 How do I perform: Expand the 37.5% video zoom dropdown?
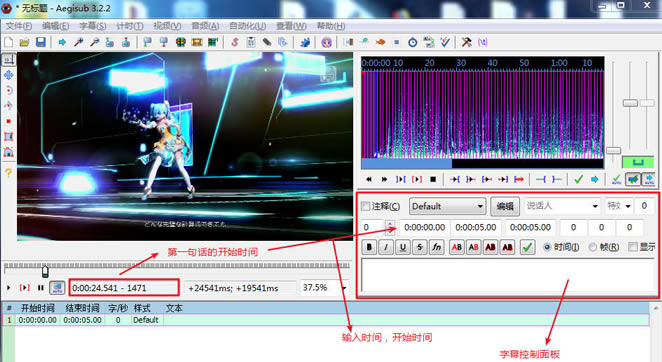(x=324, y=288)
